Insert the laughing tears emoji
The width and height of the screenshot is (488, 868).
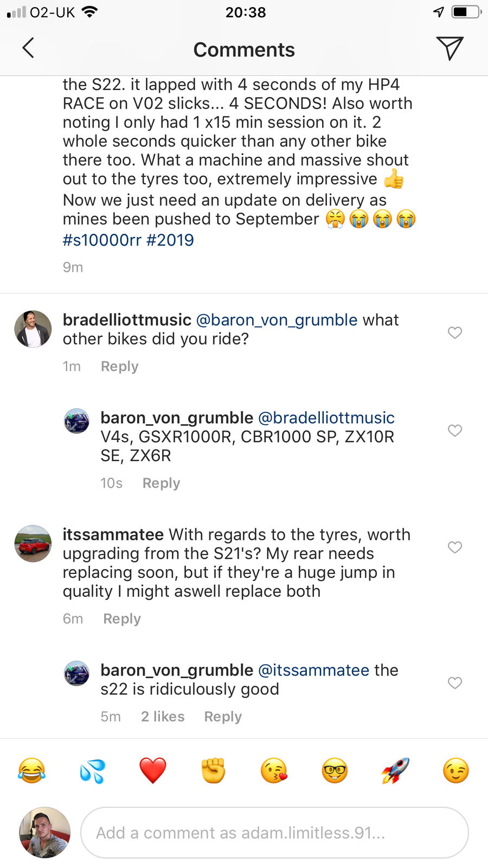(31, 770)
